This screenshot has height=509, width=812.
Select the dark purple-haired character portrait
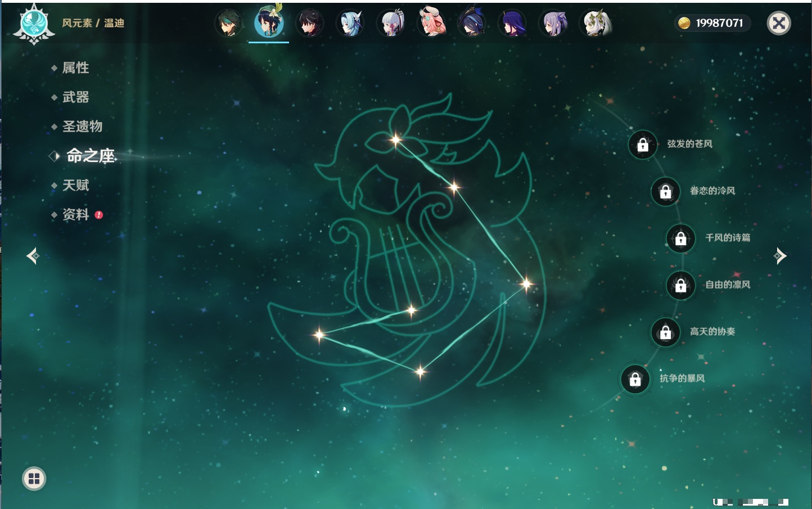pos(513,24)
